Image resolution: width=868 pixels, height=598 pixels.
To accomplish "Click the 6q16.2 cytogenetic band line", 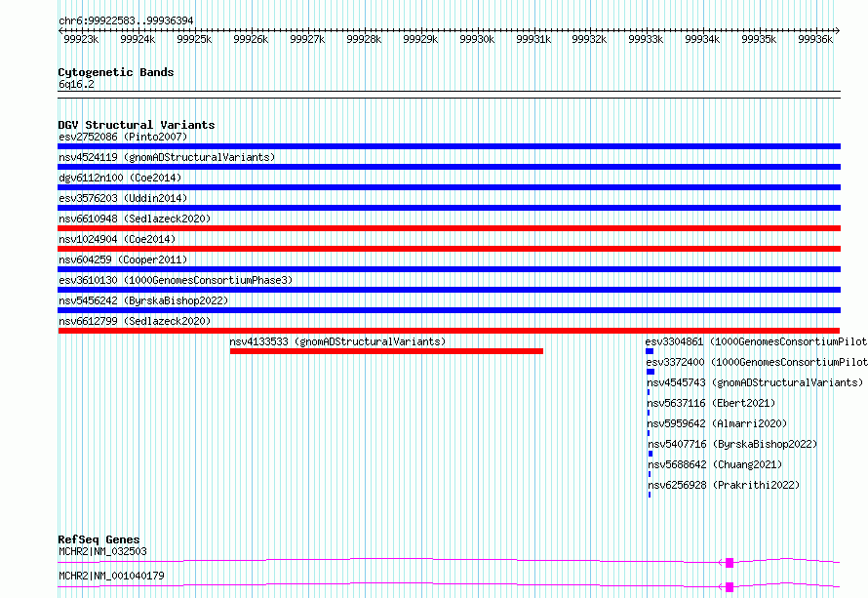I will click(x=449, y=95).
